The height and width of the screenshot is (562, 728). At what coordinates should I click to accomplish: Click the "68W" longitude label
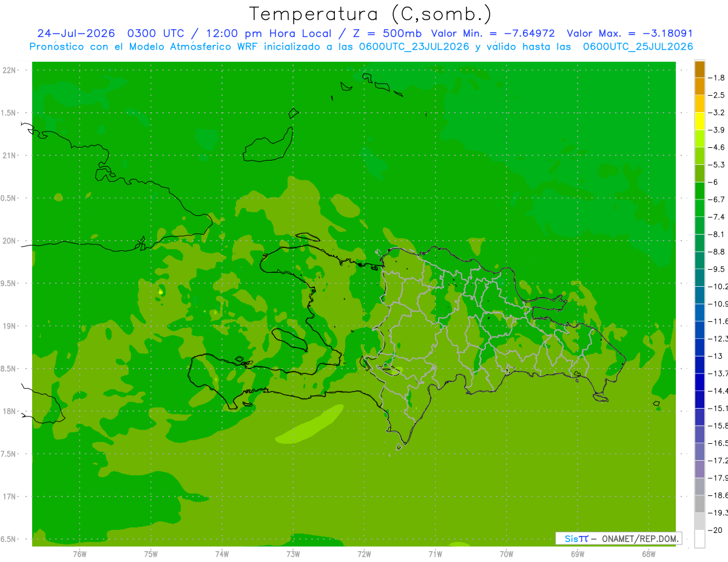click(649, 554)
